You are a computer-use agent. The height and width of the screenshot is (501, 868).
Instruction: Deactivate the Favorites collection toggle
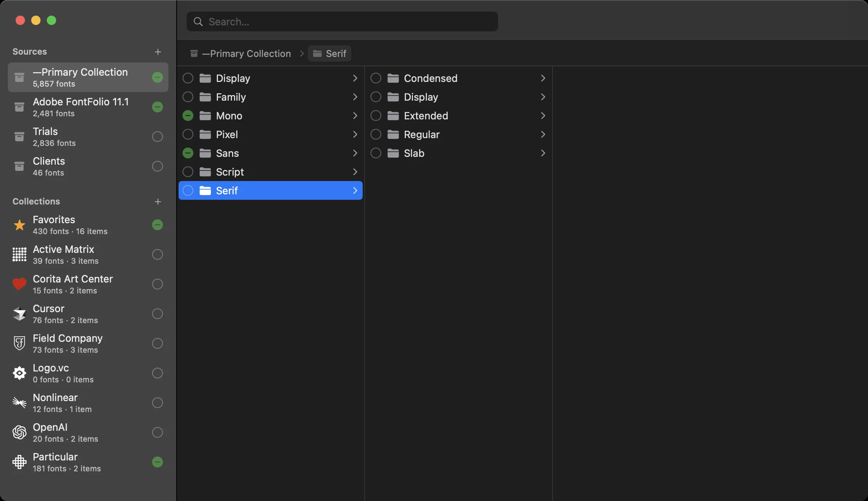tap(158, 225)
